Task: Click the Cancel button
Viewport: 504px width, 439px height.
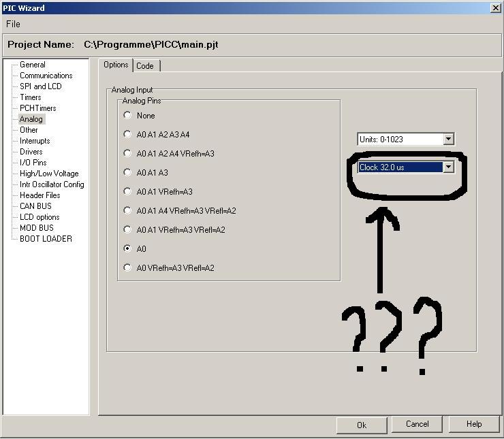Action: (417, 424)
